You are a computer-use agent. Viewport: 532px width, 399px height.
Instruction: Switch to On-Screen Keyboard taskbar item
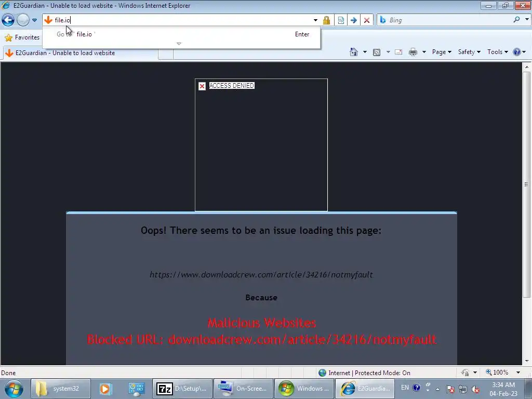[243, 389]
